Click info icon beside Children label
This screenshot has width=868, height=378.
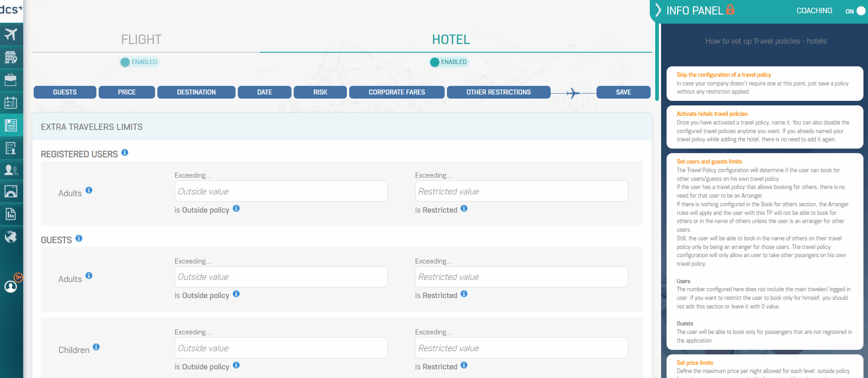(96, 347)
